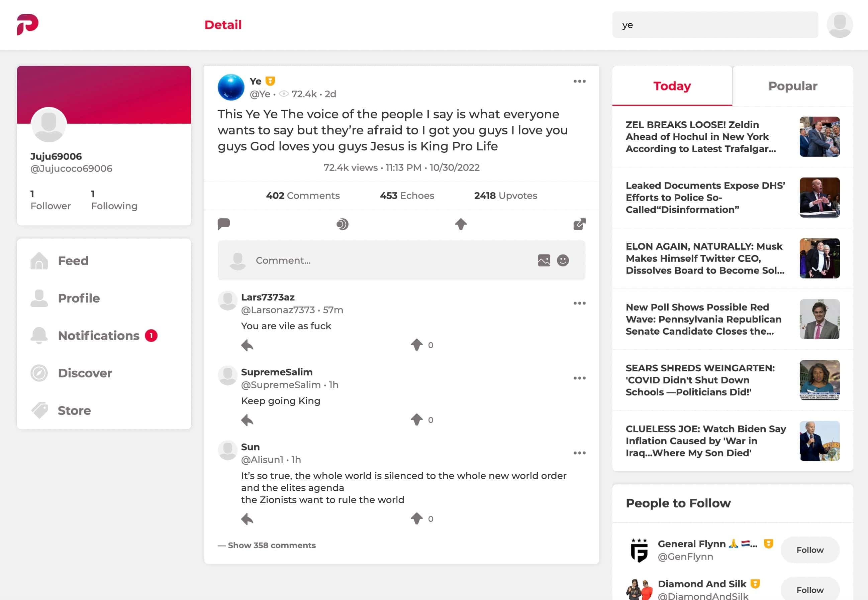Switch to the Today tab

(672, 86)
